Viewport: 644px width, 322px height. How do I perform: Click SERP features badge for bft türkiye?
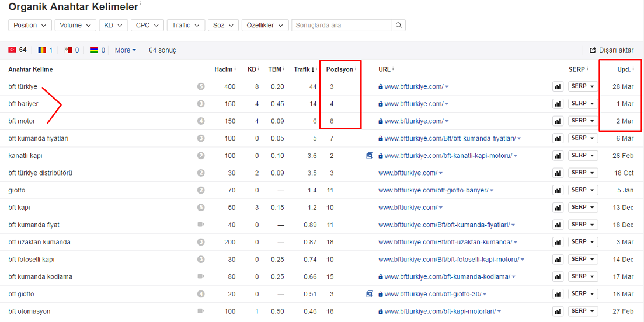pos(201,86)
